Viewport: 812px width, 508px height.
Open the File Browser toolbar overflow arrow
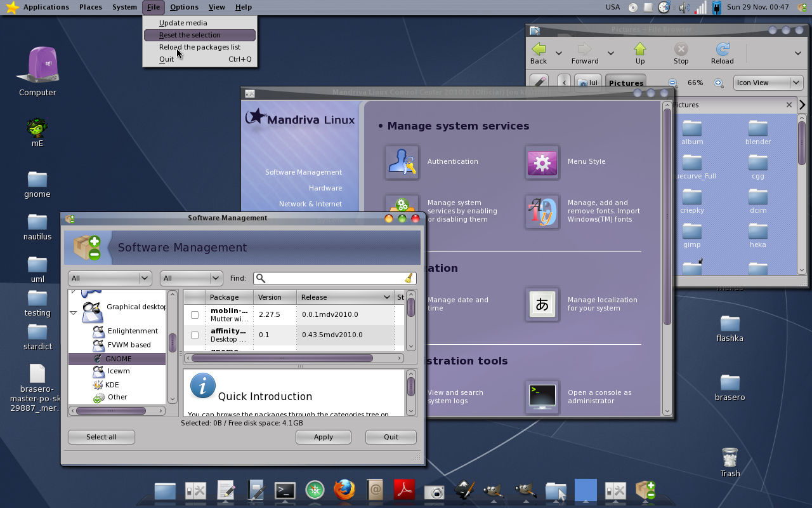tap(797, 53)
